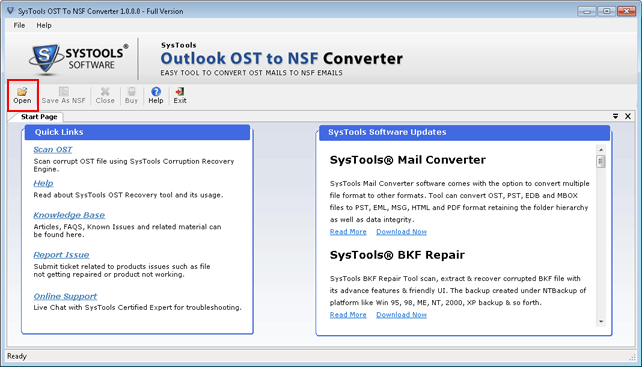
Task: Click the updates panel scroll down arrow
Action: (x=601, y=322)
